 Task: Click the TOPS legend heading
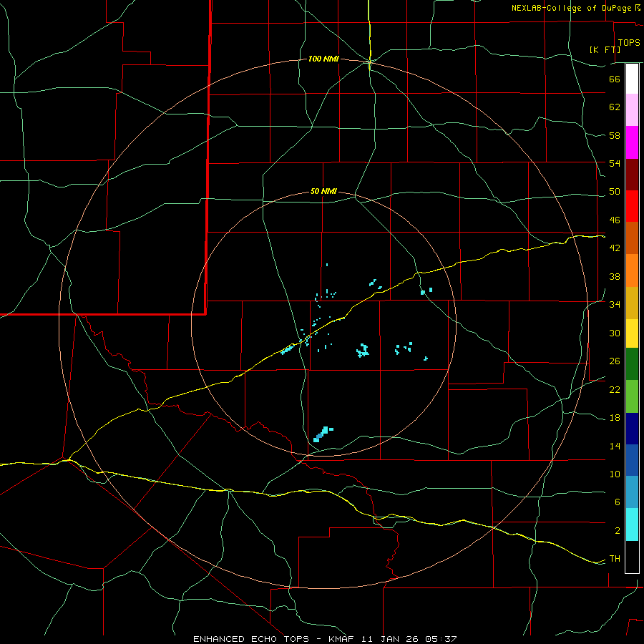pos(629,43)
